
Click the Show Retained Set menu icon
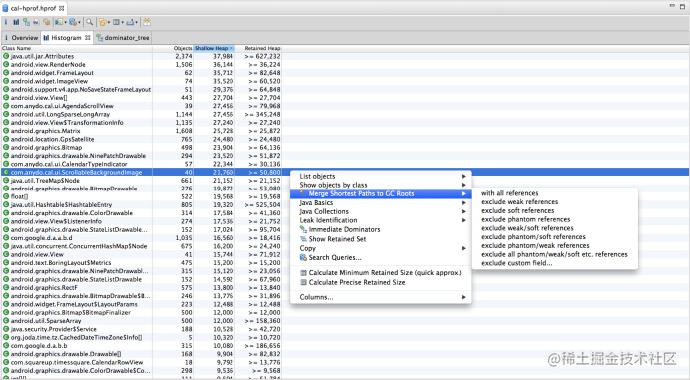[303, 239]
